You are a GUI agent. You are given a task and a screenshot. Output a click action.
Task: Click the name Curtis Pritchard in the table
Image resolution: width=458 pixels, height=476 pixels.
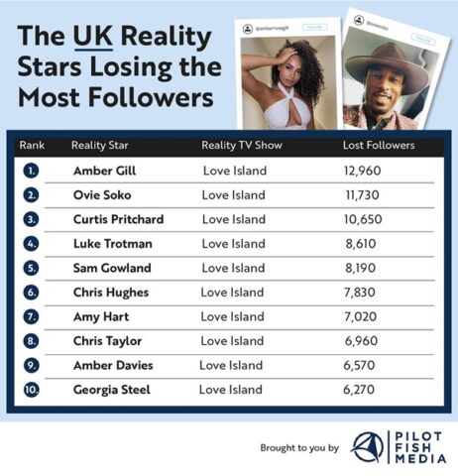click(x=118, y=219)
